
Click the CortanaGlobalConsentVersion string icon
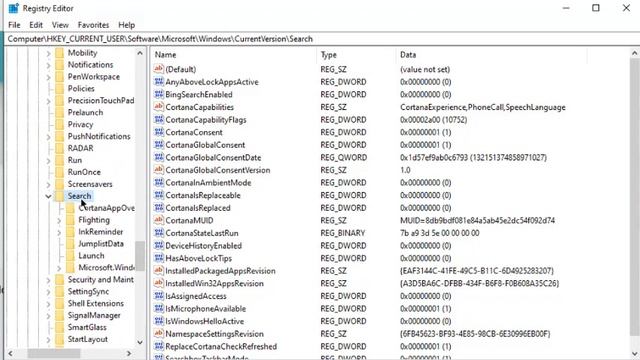pos(159,170)
